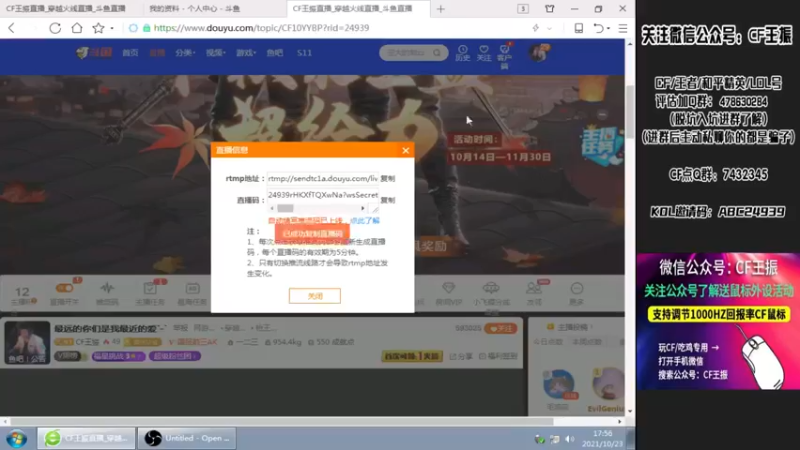Click the lightning speed mode icon
The image size is (800, 450).
tap(535, 28)
